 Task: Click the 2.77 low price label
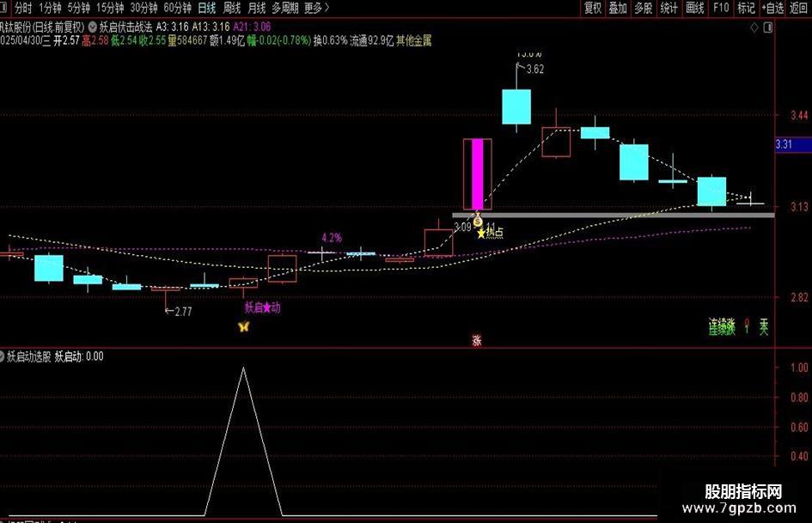click(x=183, y=312)
